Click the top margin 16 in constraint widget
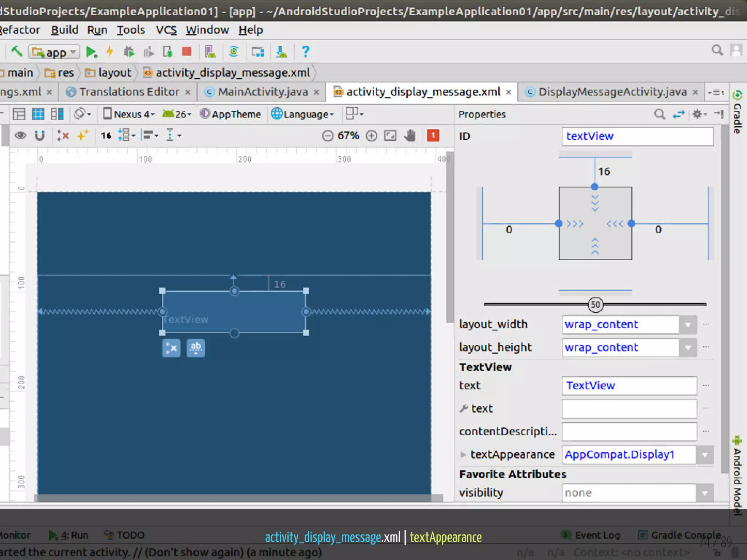The height and width of the screenshot is (560, 747). point(604,171)
